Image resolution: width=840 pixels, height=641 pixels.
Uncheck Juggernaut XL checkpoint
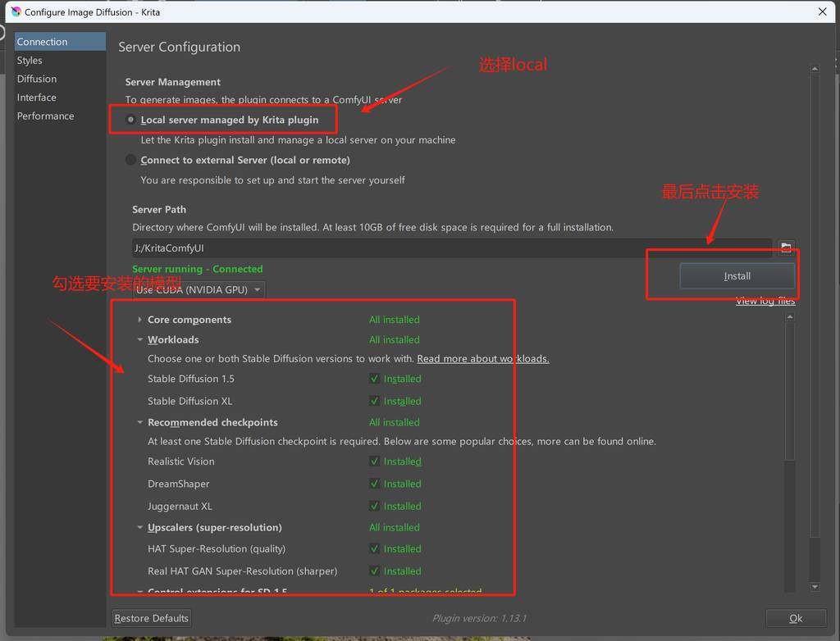coord(374,507)
